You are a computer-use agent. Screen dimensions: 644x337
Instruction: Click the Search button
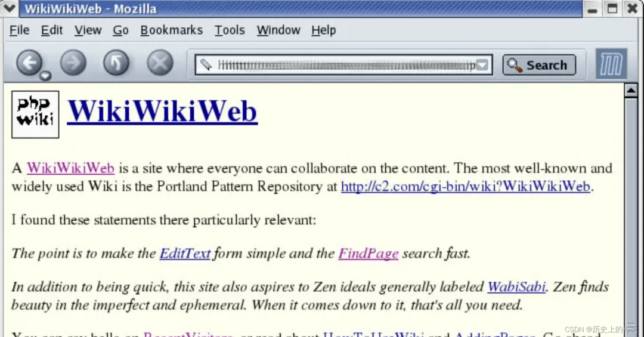(x=539, y=65)
